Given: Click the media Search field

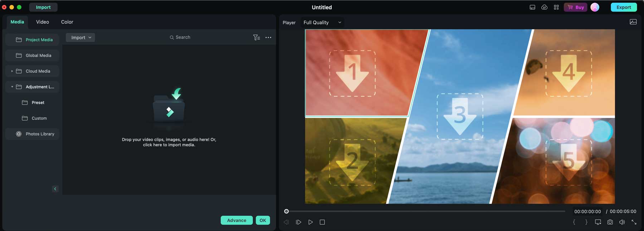Looking at the screenshot, I should coord(180,37).
